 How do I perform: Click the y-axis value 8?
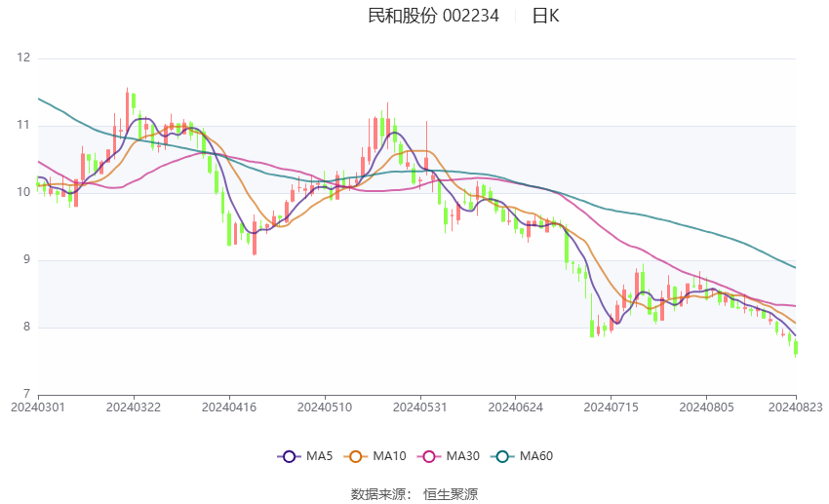tap(26, 327)
